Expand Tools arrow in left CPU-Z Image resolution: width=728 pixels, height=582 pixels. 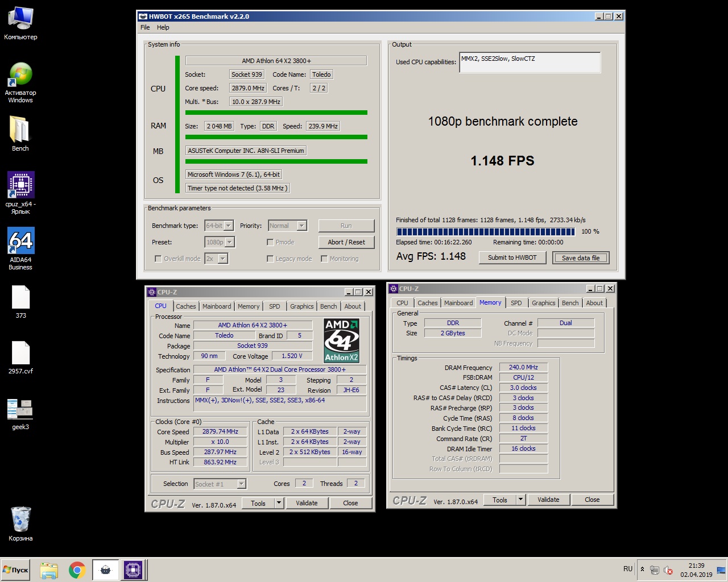(279, 503)
